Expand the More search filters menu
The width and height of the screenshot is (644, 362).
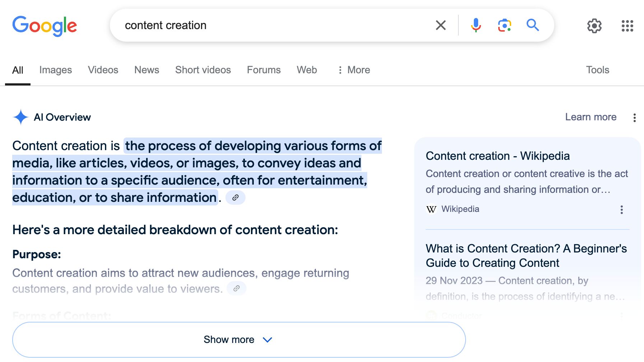(354, 70)
